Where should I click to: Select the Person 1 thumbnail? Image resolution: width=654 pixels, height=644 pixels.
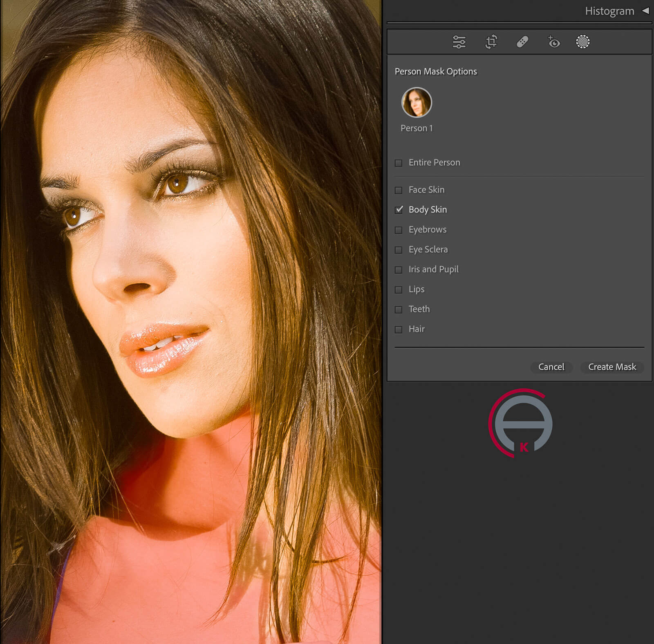[x=417, y=102]
